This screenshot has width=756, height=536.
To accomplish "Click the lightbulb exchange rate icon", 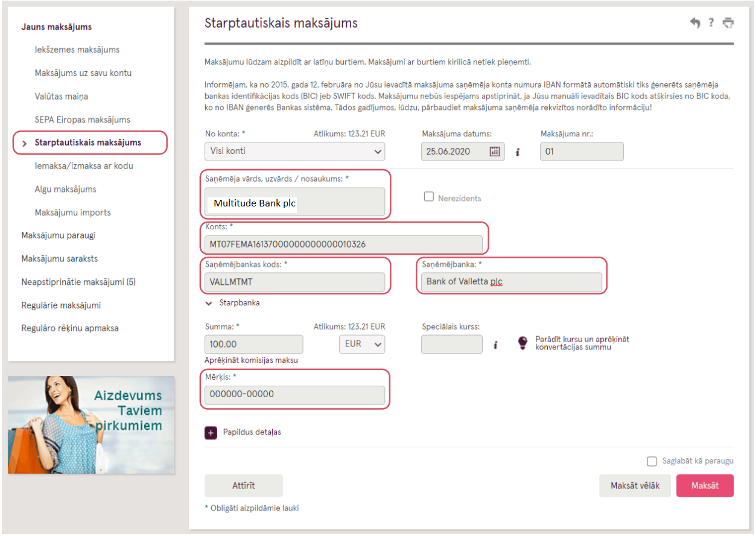I will click(523, 343).
